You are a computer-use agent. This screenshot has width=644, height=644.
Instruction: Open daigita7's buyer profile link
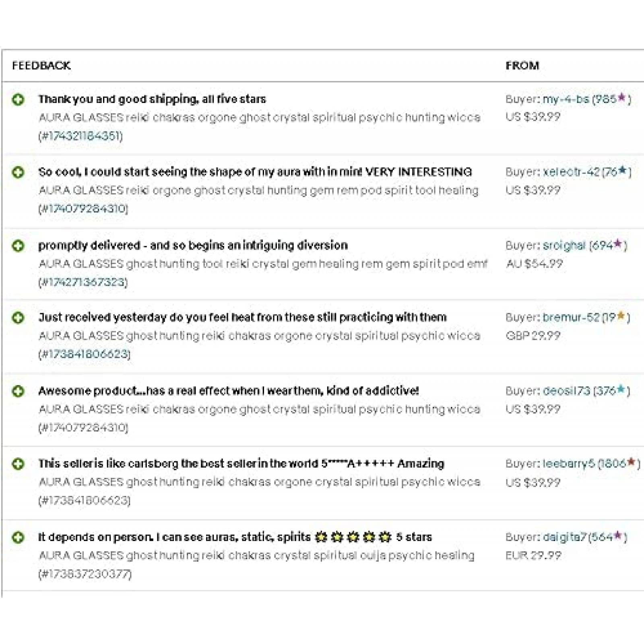coord(565,537)
